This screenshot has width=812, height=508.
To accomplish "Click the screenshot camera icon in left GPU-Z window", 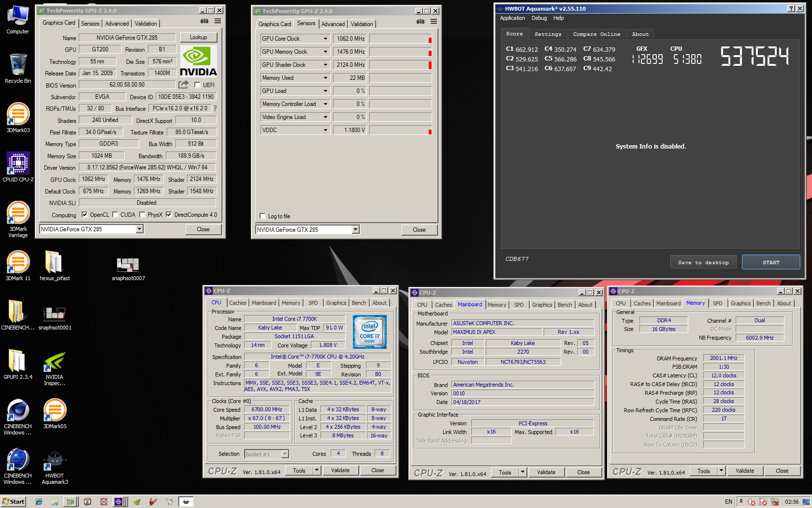I will [x=204, y=21].
